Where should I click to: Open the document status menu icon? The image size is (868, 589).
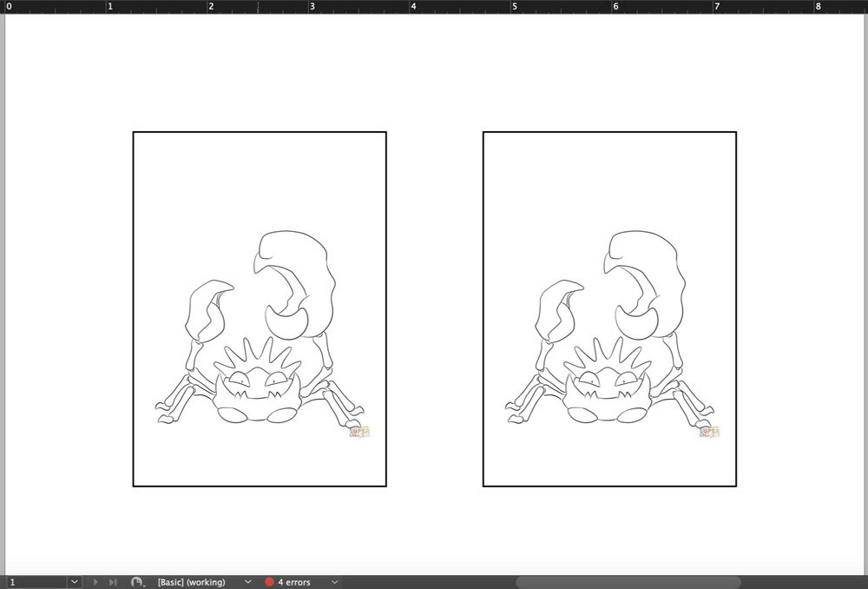tap(137, 582)
